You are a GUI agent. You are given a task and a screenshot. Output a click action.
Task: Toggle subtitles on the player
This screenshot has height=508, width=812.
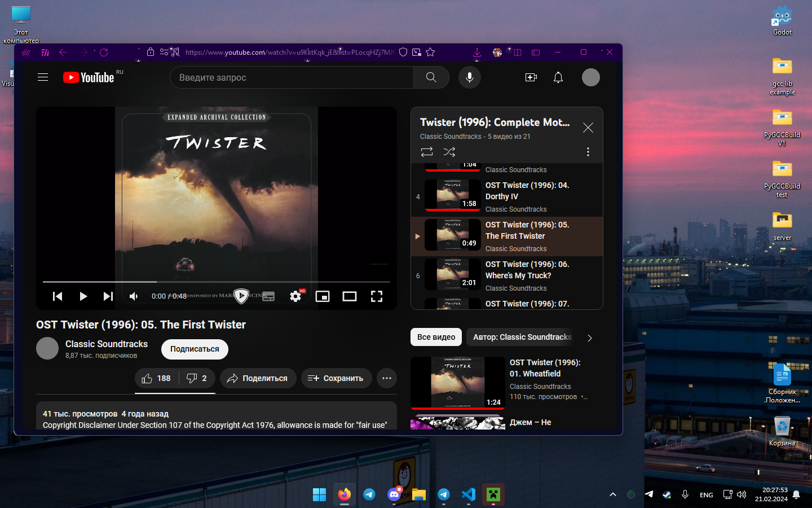tap(268, 296)
